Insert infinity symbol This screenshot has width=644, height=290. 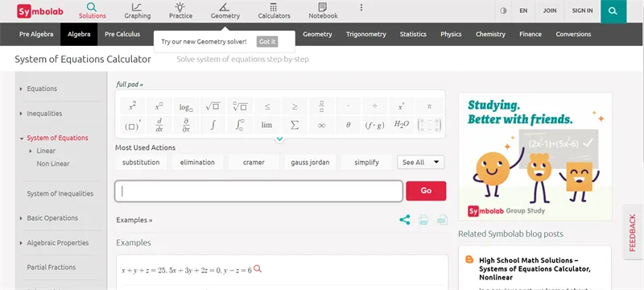tap(321, 125)
